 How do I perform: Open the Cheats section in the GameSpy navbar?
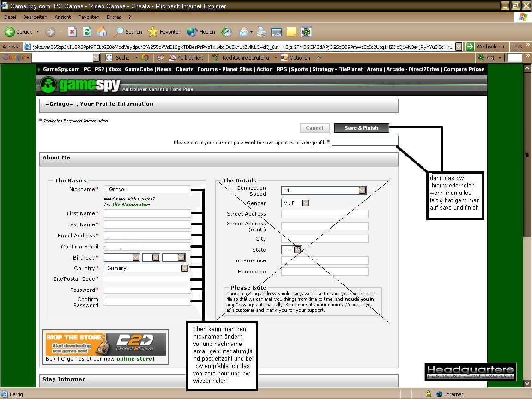pyautogui.click(x=184, y=69)
